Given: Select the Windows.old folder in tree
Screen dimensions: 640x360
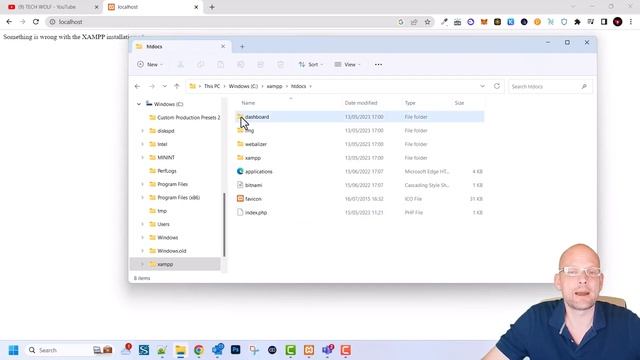Looking at the screenshot, I should [x=168, y=251].
